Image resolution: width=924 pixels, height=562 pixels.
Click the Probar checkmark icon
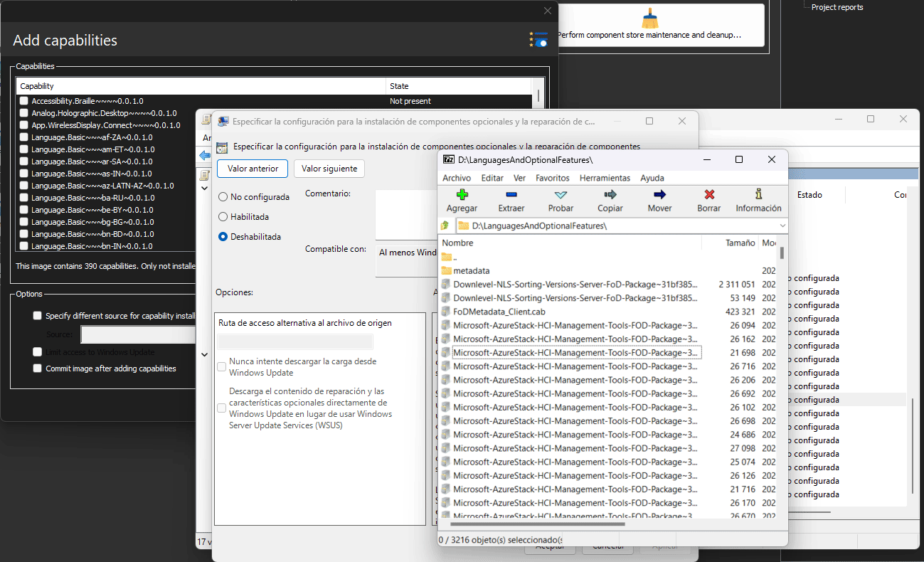point(561,194)
